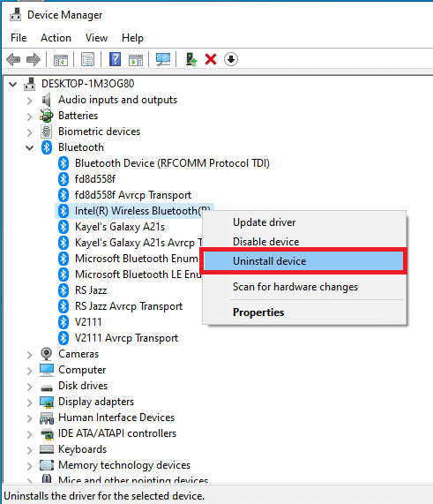Open the Help question-mark toolbar icon

click(115, 59)
